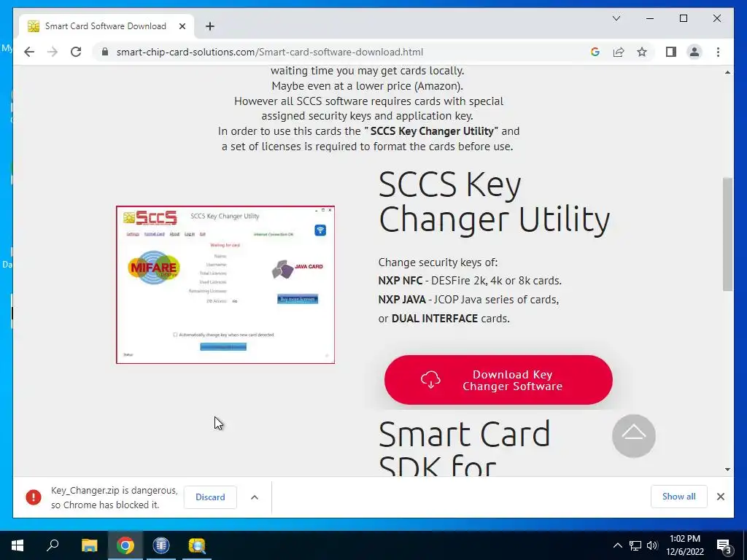Open the yellow magnifier taskbar app
The width and height of the screenshot is (747, 560).
coord(197,545)
